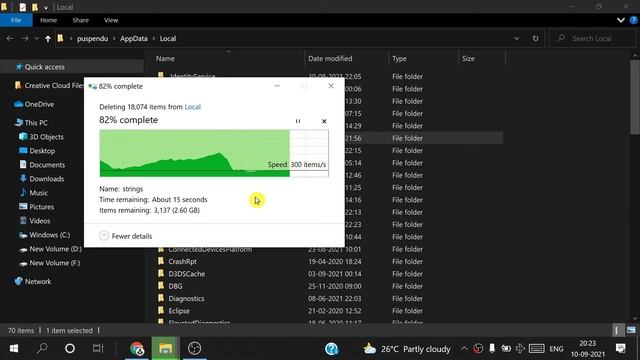Expand the ribbon with the chevron
The height and width of the screenshot is (360, 640).
click(620, 20)
